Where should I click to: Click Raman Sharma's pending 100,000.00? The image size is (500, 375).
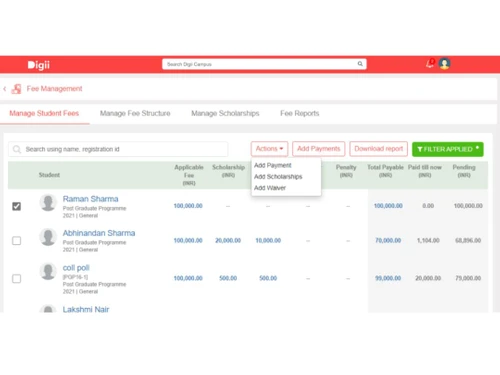point(468,206)
